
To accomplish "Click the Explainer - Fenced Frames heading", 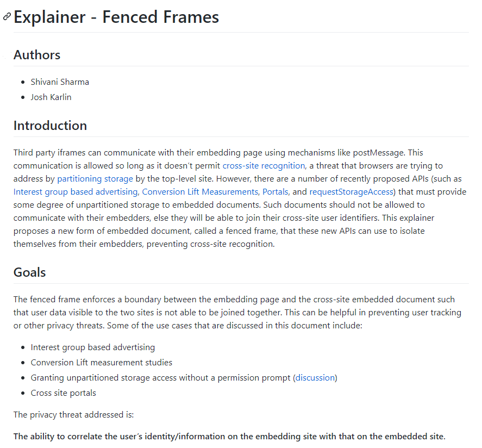I will [x=116, y=17].
